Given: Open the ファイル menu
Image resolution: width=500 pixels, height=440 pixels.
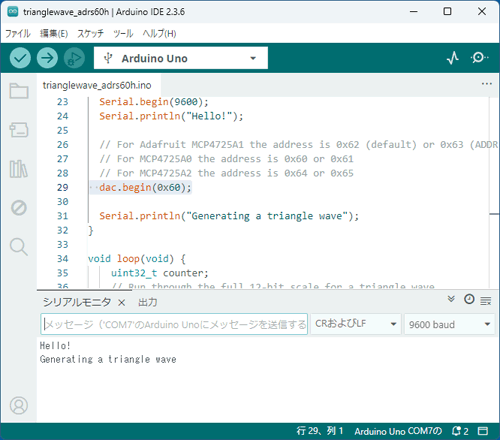Looking at the screenshot, I should click(x=18, y=34).
